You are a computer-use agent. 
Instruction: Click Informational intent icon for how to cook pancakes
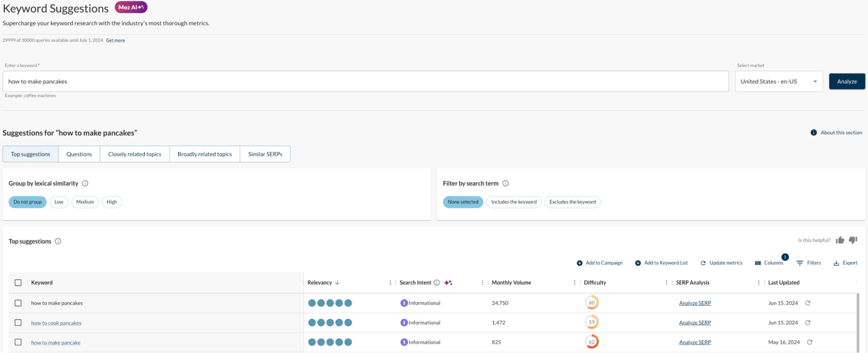[404, 323]
